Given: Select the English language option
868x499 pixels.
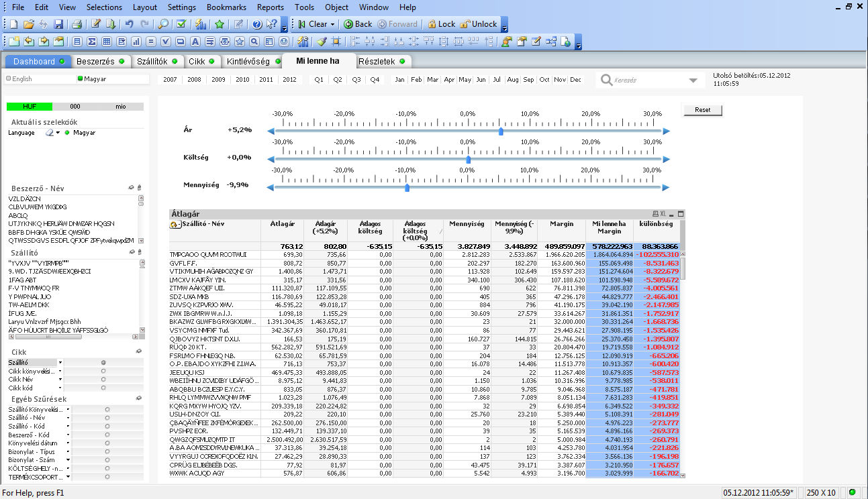Looking at the screenshot, I should (19, 78).
